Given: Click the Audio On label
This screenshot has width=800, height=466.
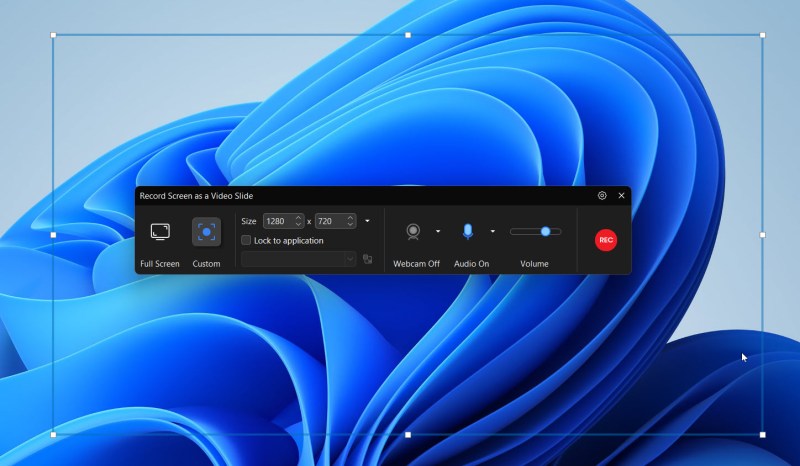Looking at the screenshot, I should click(x=471, y=264).
